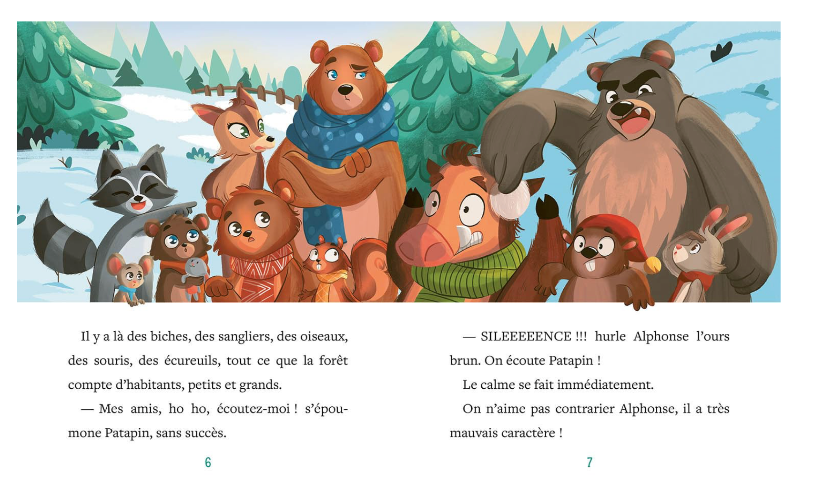
Task: Click the page number 6
Action: (x=208, y=462)
